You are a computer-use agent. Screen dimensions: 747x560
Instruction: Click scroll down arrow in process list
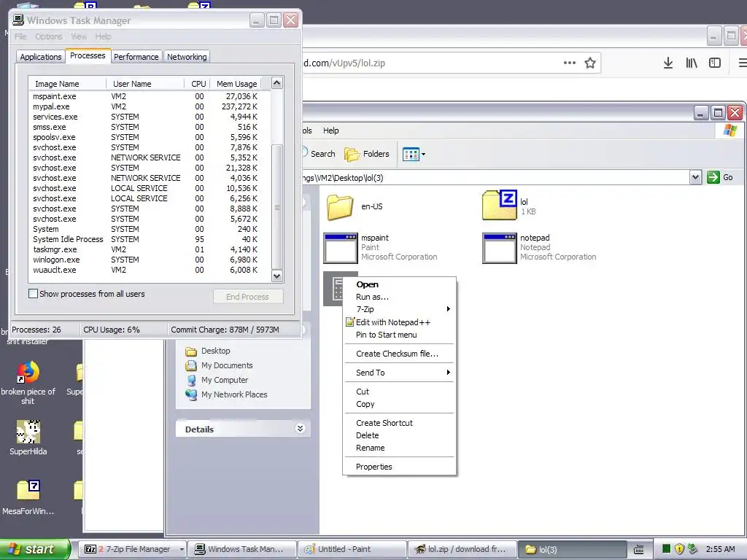coord(276,276)
